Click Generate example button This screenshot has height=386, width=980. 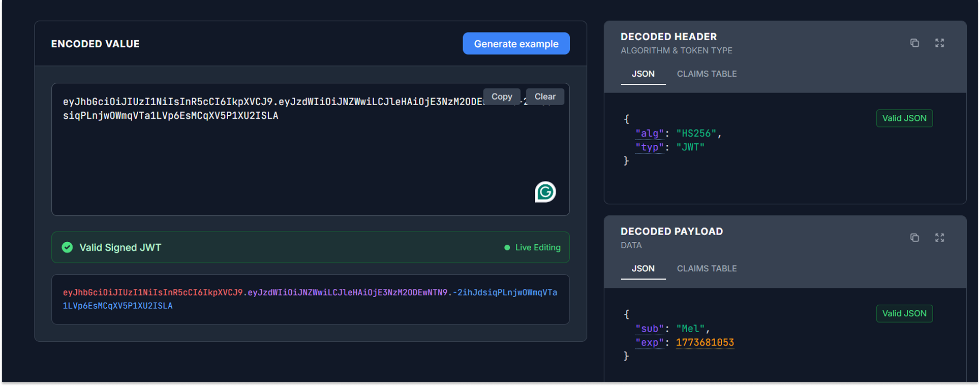[516, 44]
